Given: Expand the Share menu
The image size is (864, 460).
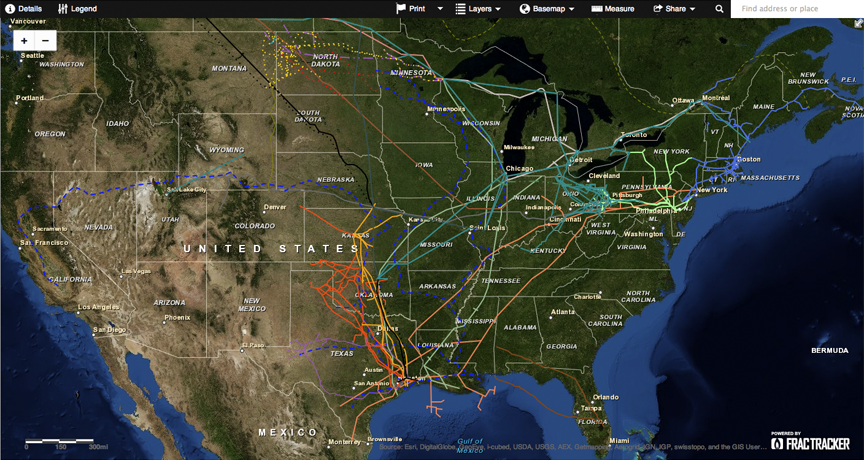Looking at the screenshot, I should coord(674,9).
